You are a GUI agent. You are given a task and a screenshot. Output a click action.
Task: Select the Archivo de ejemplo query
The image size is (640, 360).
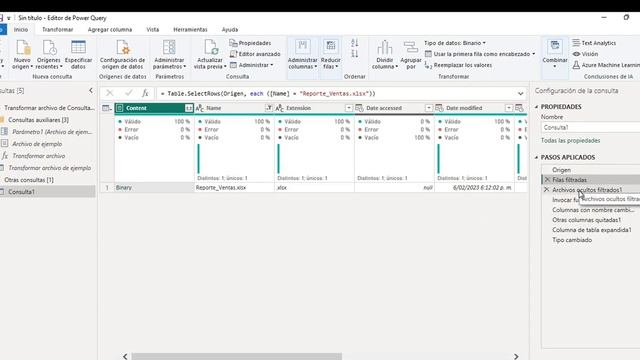[37, 144]
